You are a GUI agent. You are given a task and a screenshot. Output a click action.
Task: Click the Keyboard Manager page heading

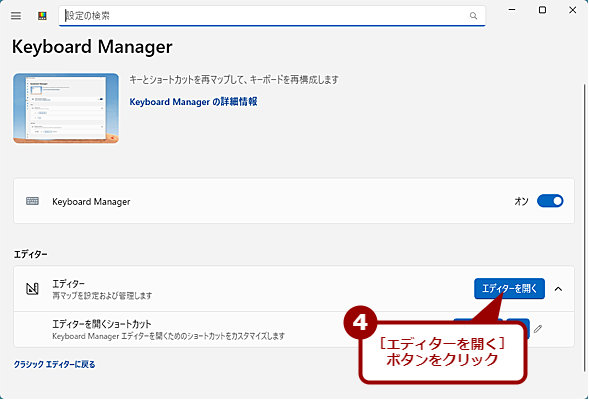[92, 47]
